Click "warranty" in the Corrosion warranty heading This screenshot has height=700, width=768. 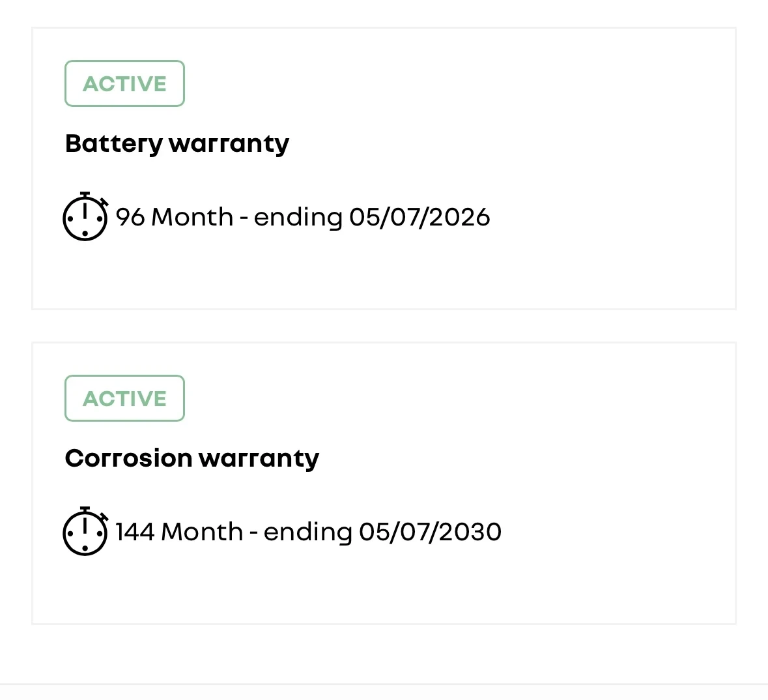(x=259, y=458)
